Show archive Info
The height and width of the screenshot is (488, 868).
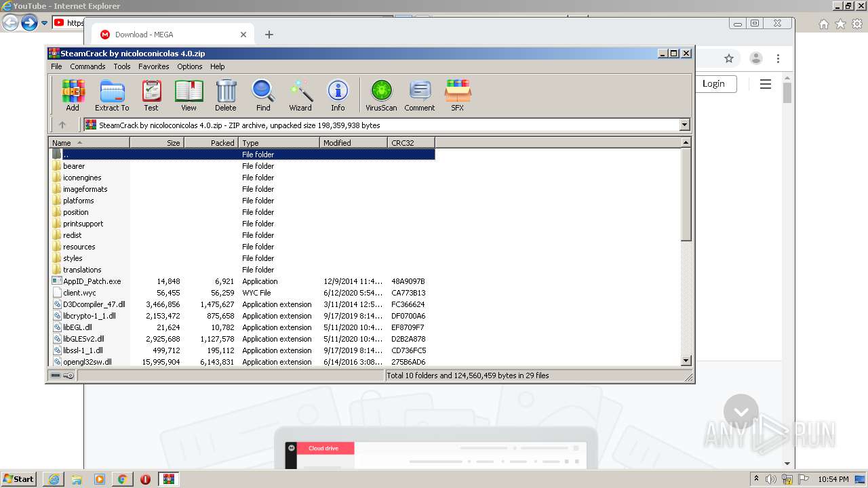pos(338,95)
